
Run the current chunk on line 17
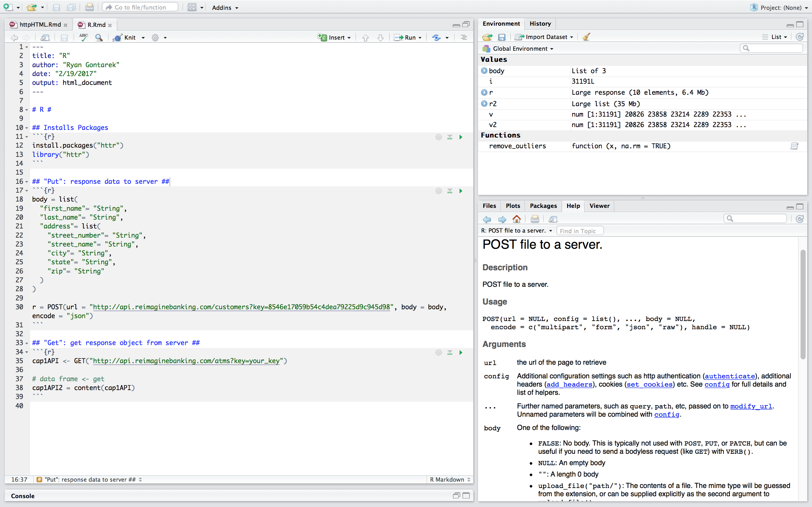[x=461, y=191]
